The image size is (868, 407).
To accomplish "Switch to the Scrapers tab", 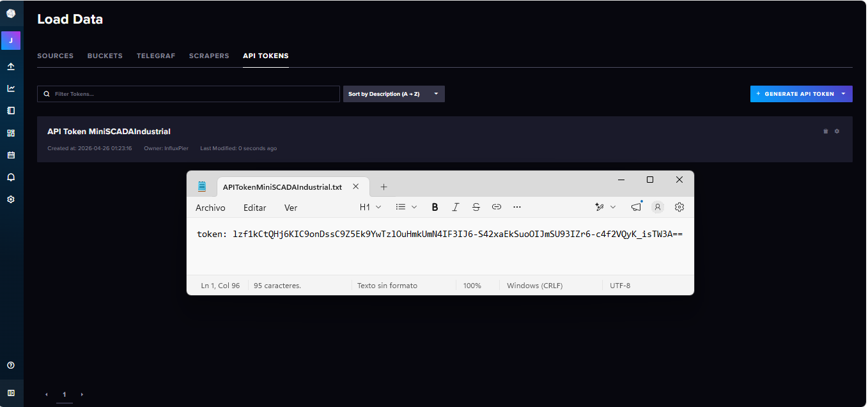I will (x=209, y=56).
